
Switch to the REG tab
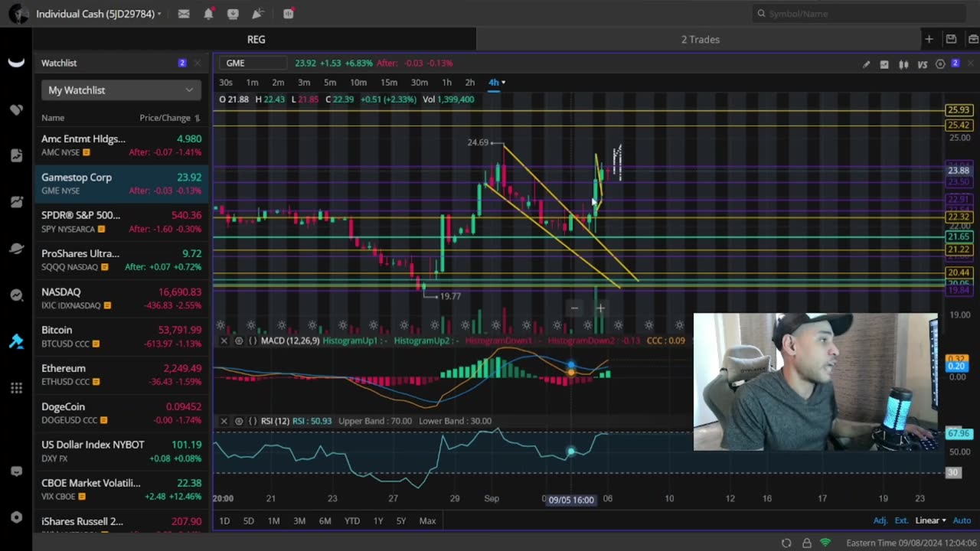(x=256, y=40)
